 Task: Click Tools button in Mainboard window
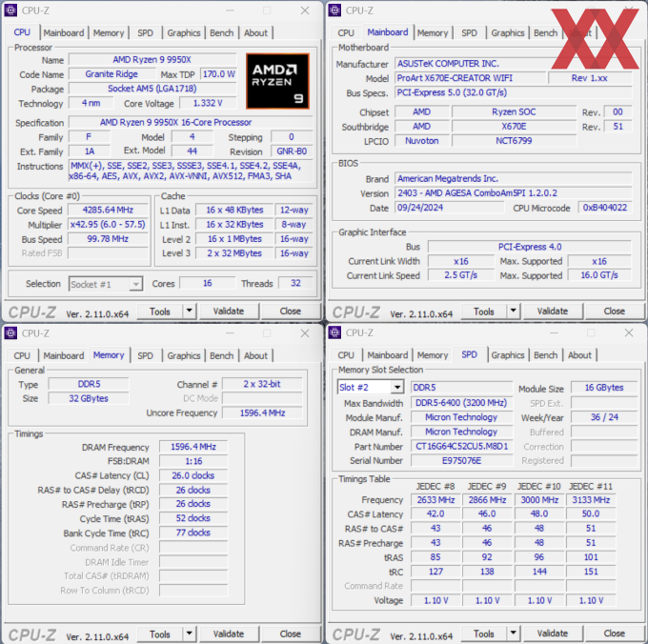pyautogui.click(x=483, y=312)
